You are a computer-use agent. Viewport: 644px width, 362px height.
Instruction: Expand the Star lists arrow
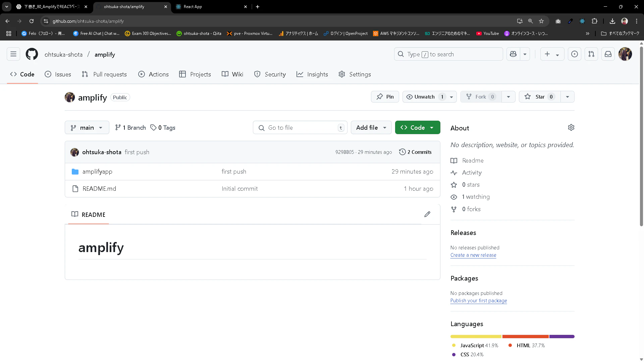[x=568, y=97]
